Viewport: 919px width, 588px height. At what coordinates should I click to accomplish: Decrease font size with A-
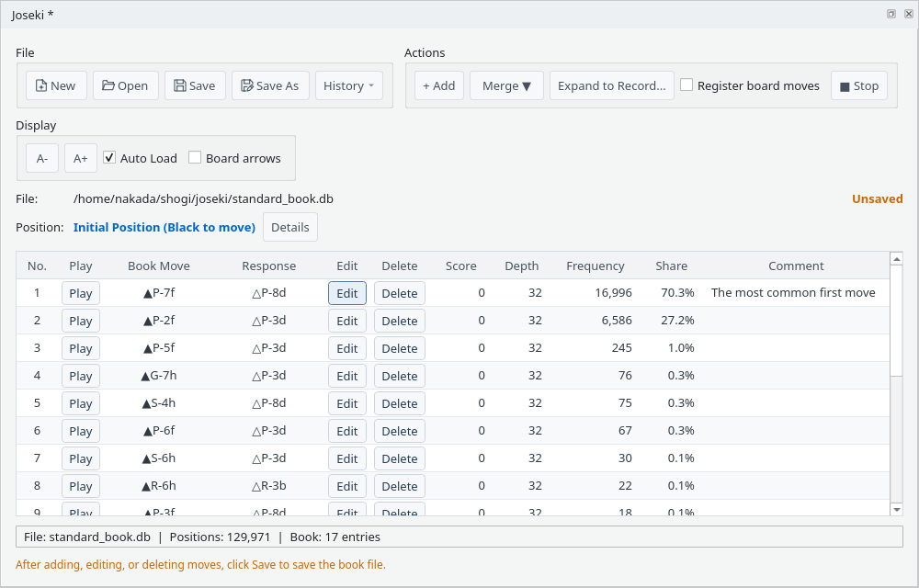pyautogui.click(x=42, y=158)
